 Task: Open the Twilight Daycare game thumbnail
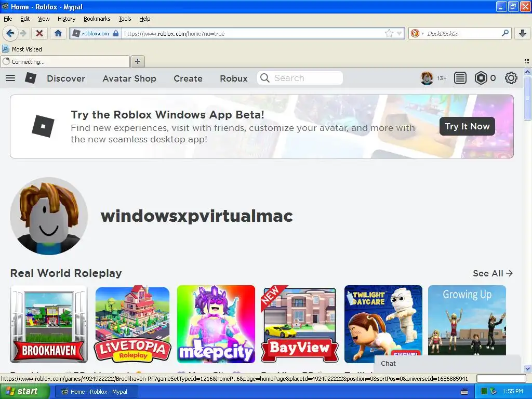(383, 324)
